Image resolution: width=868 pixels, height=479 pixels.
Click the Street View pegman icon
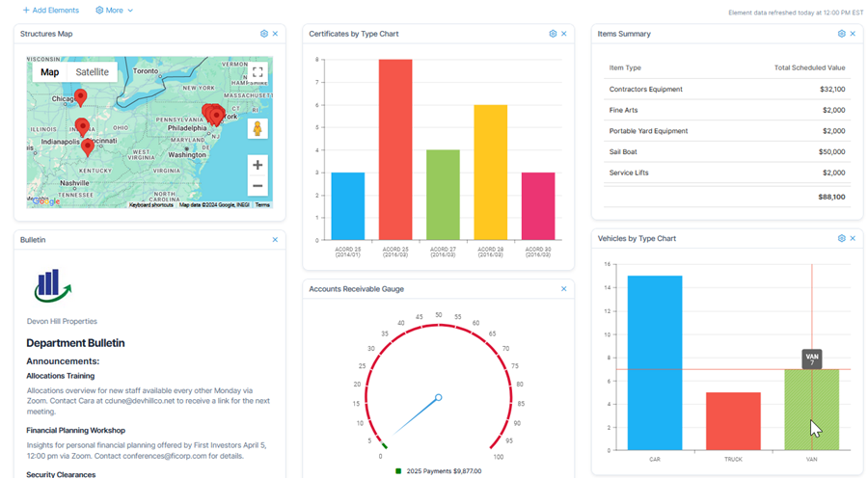click(258, 128)
